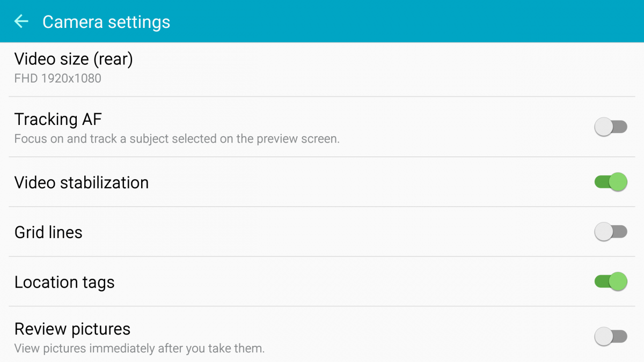Enable the Grid lines switch
644x362 pixels.
[611, 232]
